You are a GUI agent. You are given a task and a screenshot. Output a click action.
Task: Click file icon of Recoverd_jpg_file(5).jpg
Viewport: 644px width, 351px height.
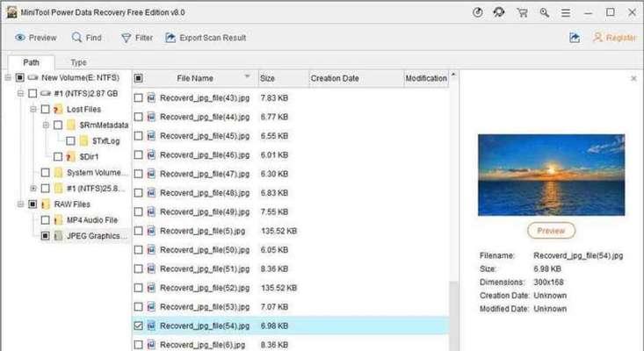click(x=151, y=231)
